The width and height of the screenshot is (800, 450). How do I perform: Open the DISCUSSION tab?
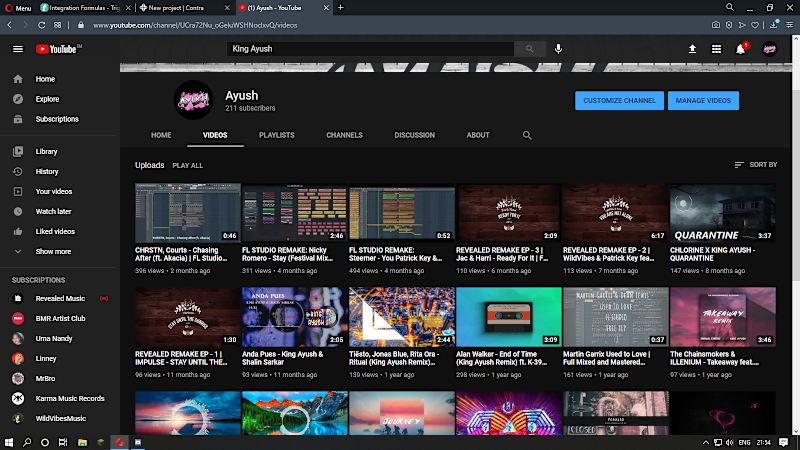[414, 135]
